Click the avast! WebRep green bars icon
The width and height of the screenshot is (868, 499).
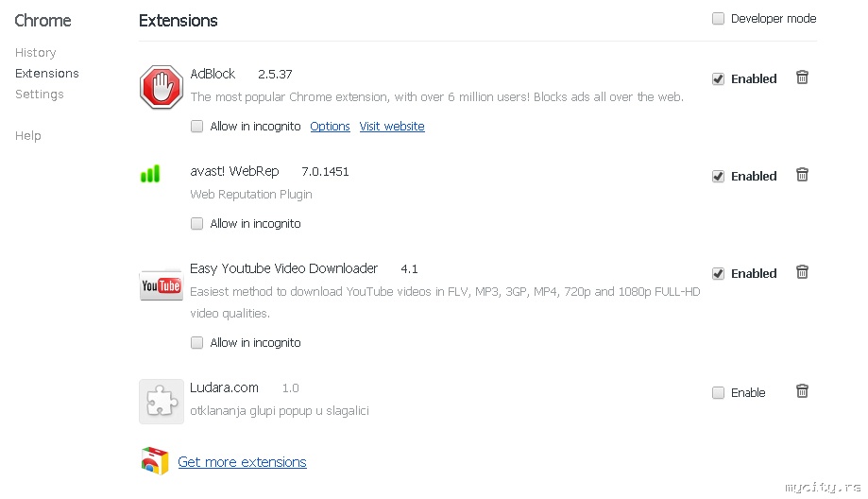[x=150, y=174]
